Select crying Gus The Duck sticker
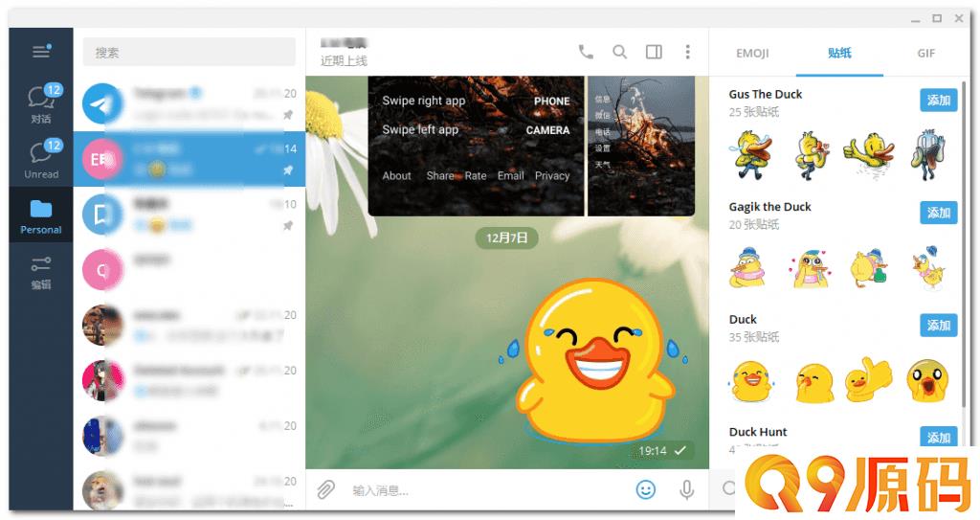Viewport: 980px width, 520px height. (x=750, y=155)
